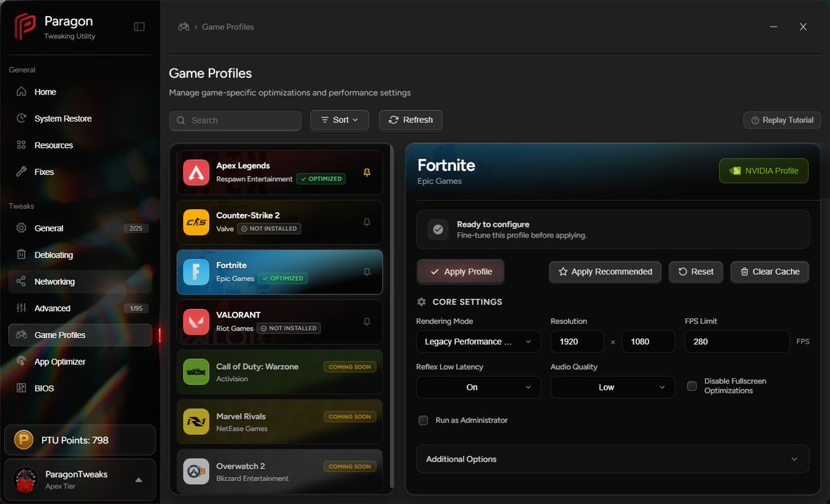Open General tweaks in sidebar
The width and height of the screenshot is (830, 504).
point(80,228)
